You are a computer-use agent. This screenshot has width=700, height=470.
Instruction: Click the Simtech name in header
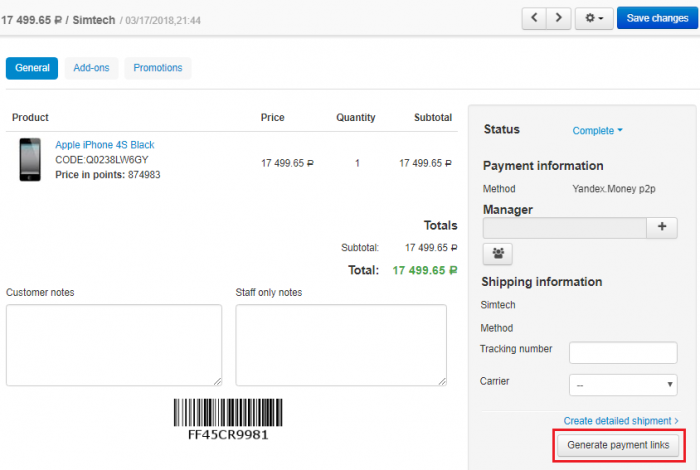[x=94, y=21]
